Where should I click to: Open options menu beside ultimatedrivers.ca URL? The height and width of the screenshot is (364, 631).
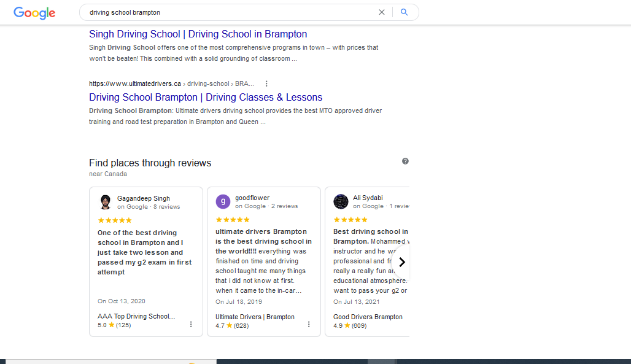[x=266, y=83]
